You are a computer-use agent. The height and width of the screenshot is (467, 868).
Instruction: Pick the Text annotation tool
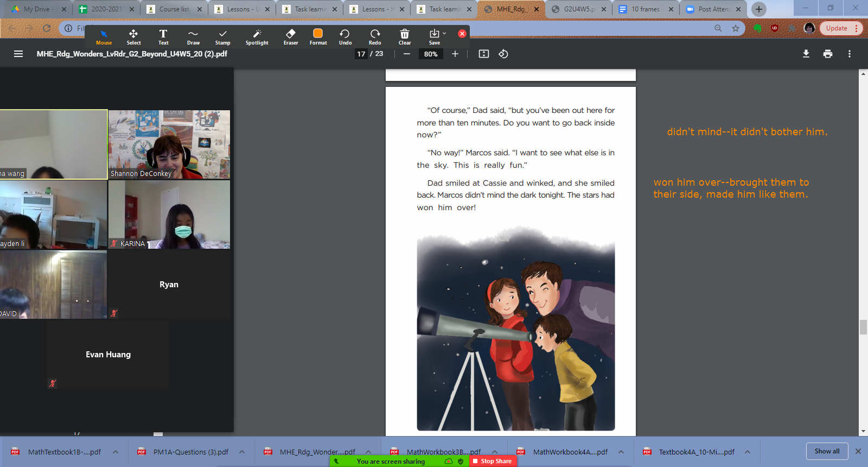pos(163,37)
